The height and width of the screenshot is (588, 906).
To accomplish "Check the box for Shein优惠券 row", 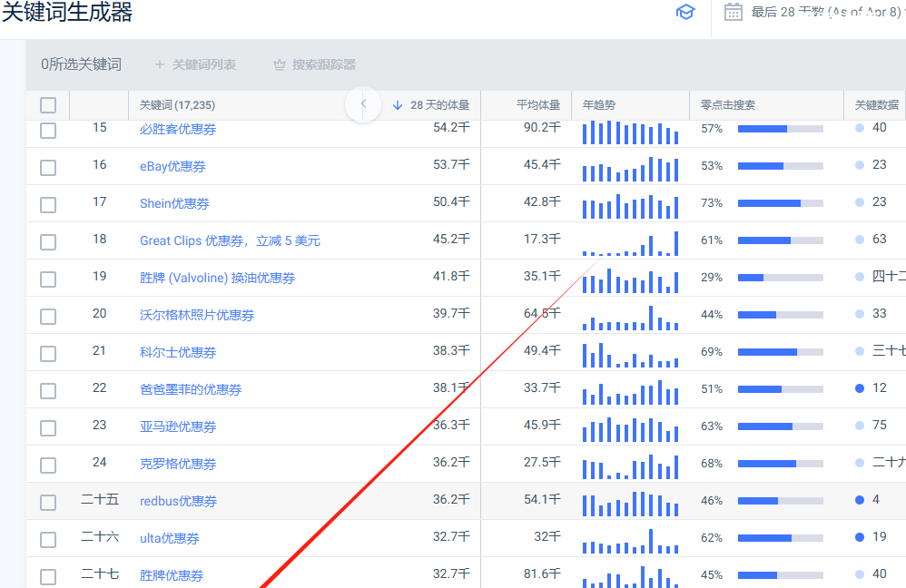I will 48,204.
